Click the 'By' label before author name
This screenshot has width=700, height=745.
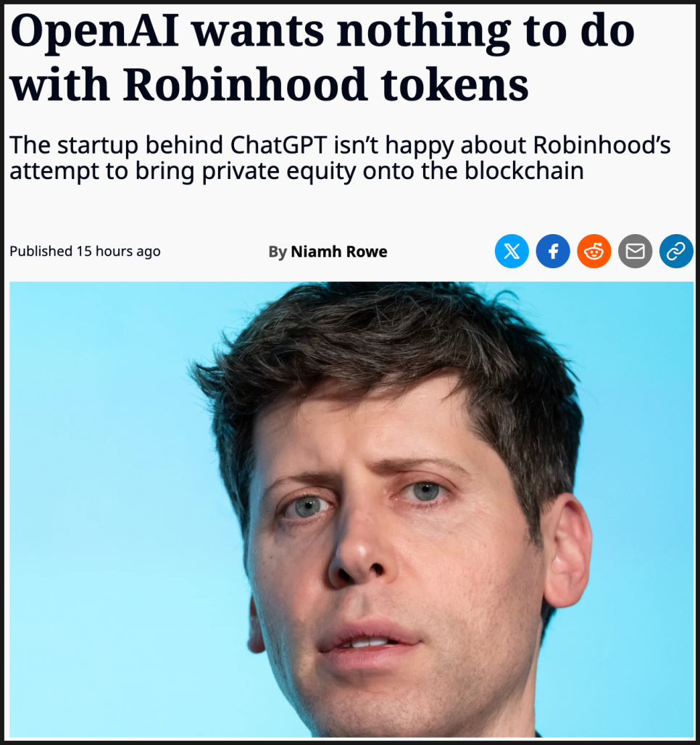tap(278, 251)
